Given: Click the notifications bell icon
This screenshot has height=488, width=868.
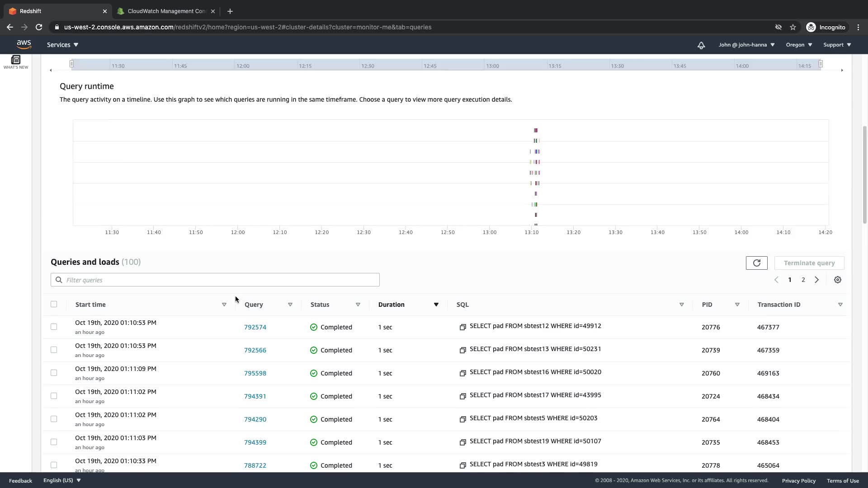Looking at the screenshot, I should [701, 45].
